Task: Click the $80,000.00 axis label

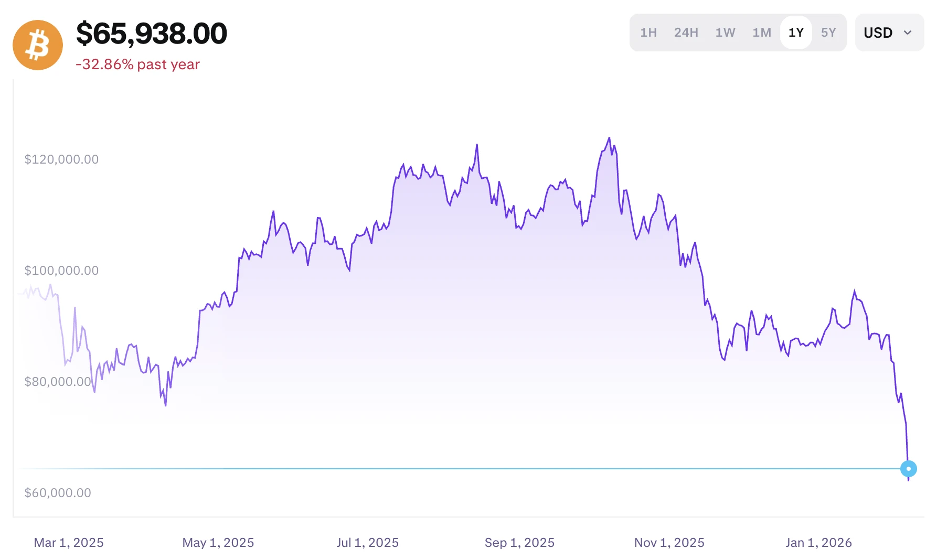Action: coord(58,382)
